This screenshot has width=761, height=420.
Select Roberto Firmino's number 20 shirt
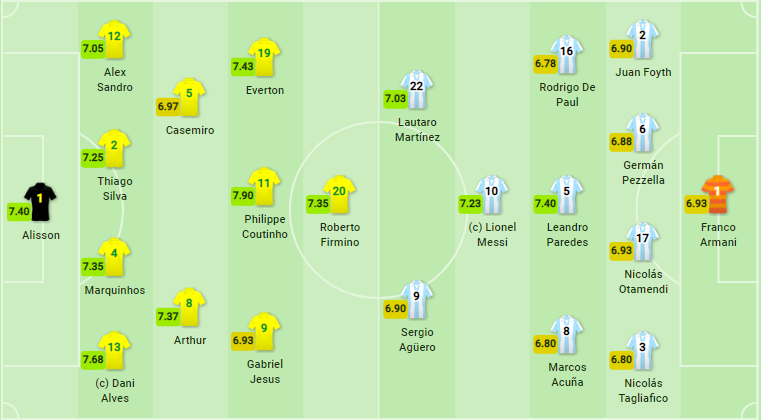[339, 193]
